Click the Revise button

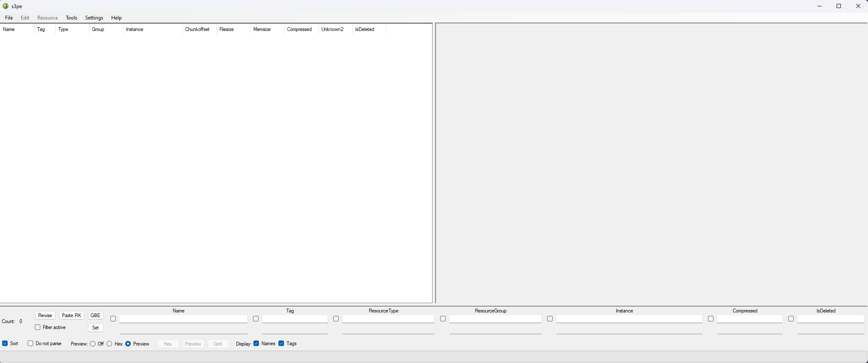(45, 315)
